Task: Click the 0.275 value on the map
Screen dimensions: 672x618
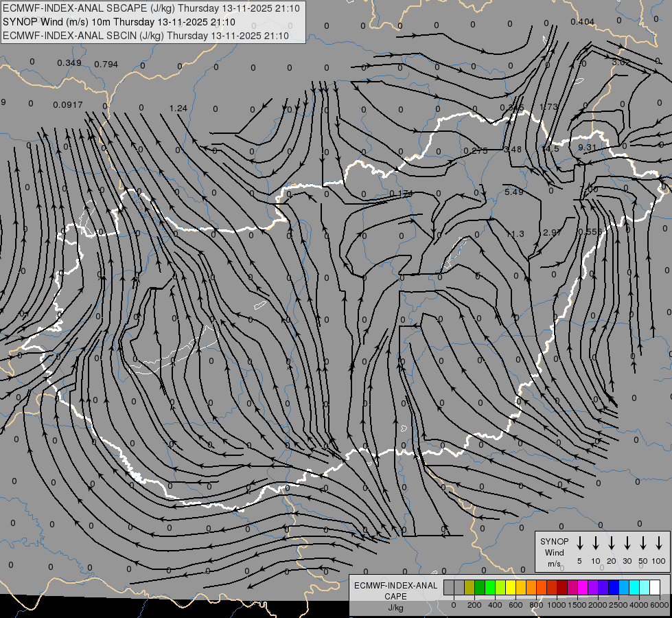Action: tap(476, 151)
